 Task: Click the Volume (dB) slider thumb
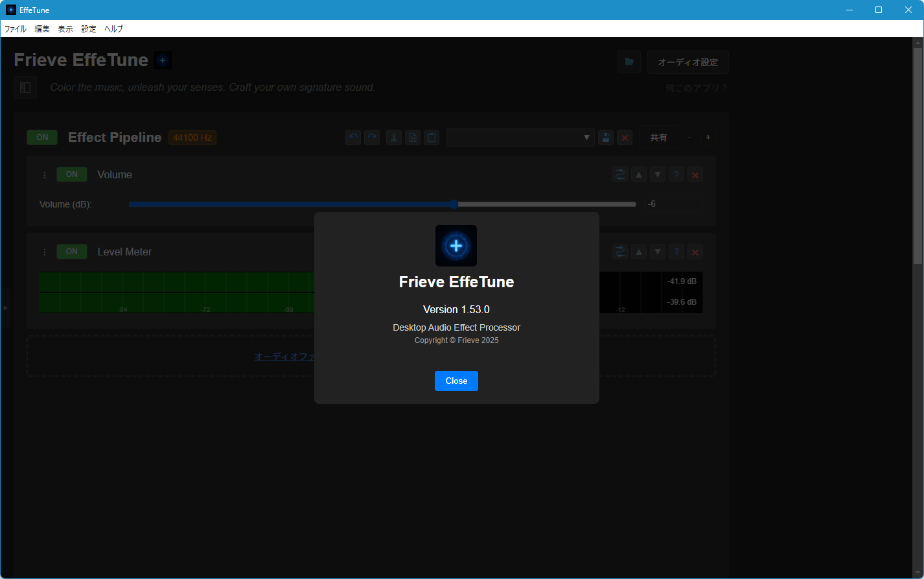pyautogui.click(x=454, y=204)
